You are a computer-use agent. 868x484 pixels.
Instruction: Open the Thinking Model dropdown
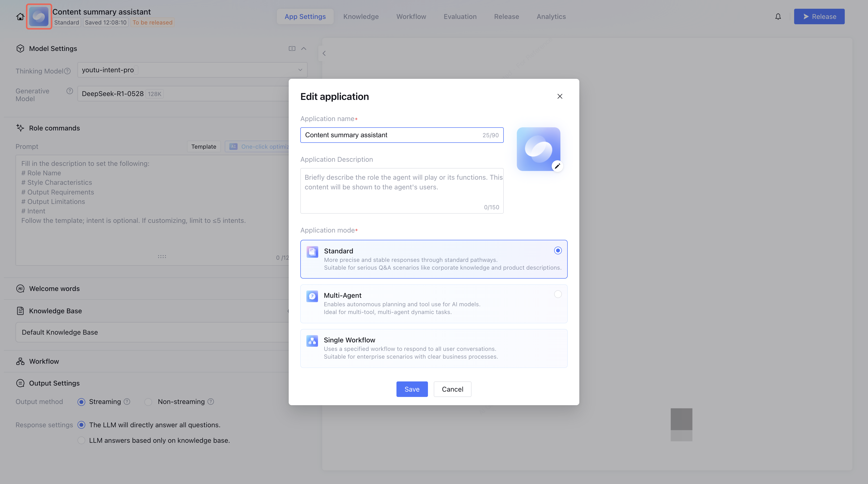point(192,70)
